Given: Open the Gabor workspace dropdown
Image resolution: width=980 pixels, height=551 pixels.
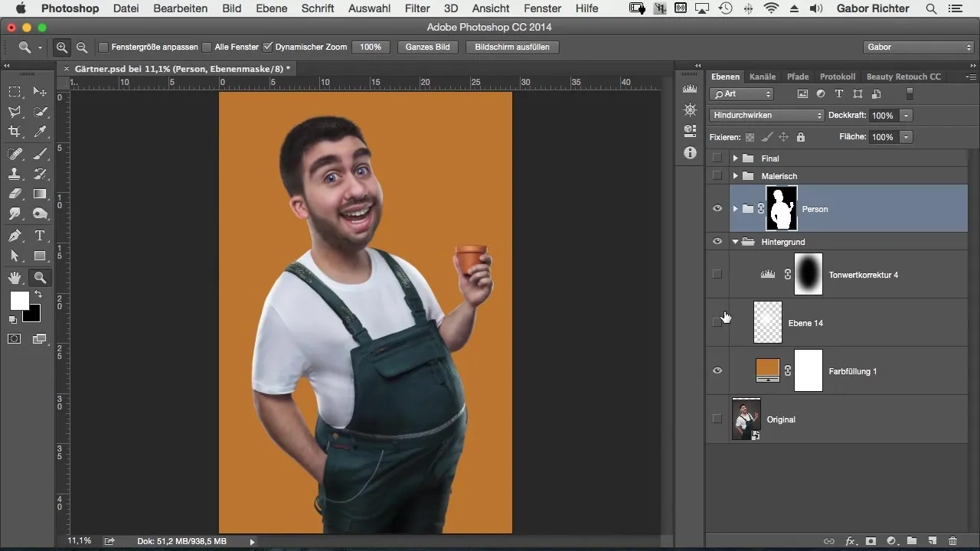Looking at the screenshot, I should point(918,47).
